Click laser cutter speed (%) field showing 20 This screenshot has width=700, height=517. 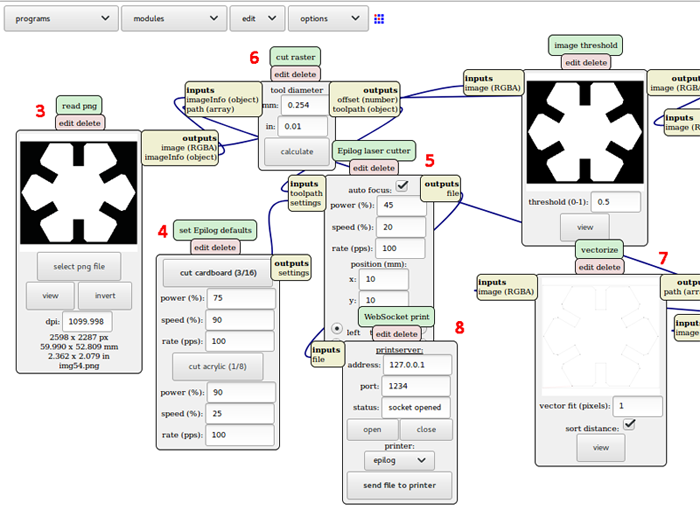click(401, 227)
